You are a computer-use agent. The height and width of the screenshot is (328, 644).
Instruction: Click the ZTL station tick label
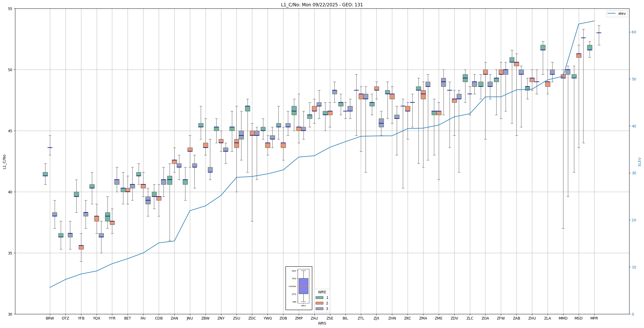pos(361,318)
